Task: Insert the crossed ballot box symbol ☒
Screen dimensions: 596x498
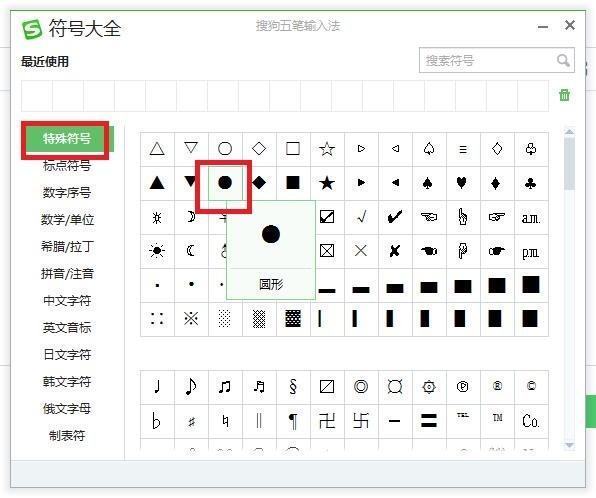Action: pos(327,251)
